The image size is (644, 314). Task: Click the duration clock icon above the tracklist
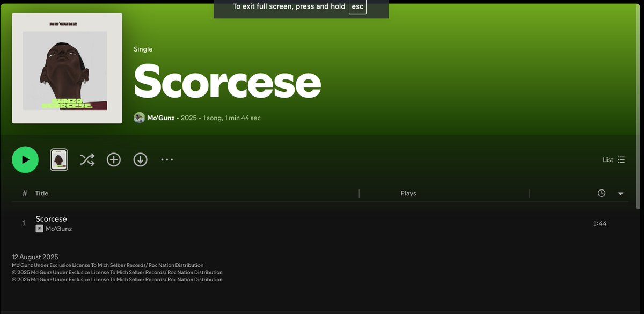click(x=601, y=193)
